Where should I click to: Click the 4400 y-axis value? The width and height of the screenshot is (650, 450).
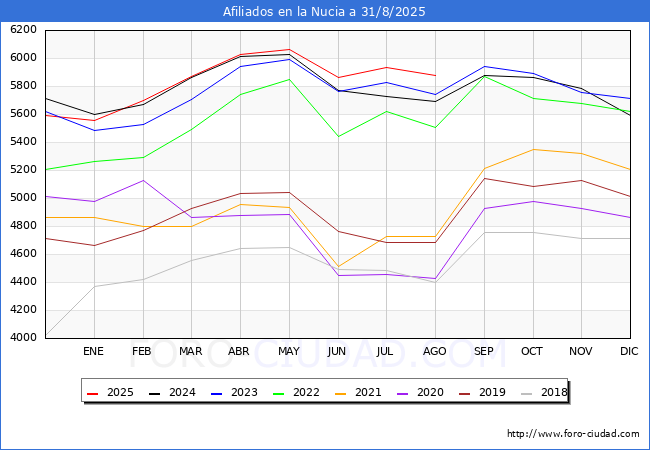click(24, 282)
